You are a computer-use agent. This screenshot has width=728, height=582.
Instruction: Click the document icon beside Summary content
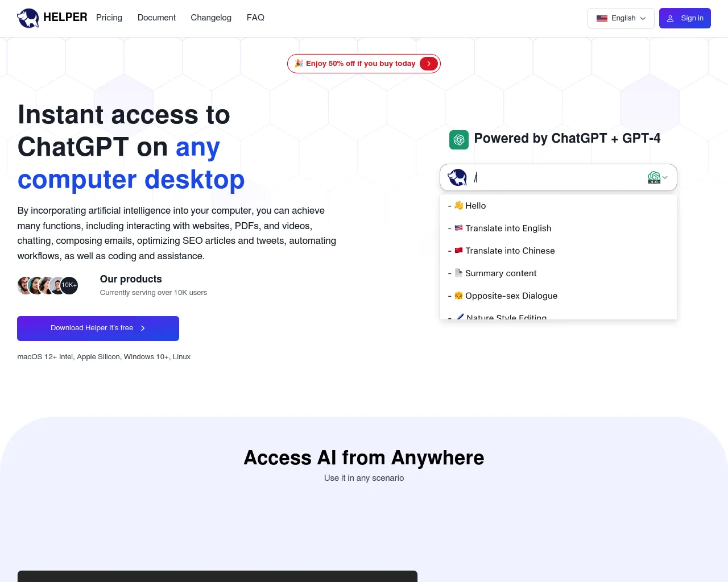[458, 273]
